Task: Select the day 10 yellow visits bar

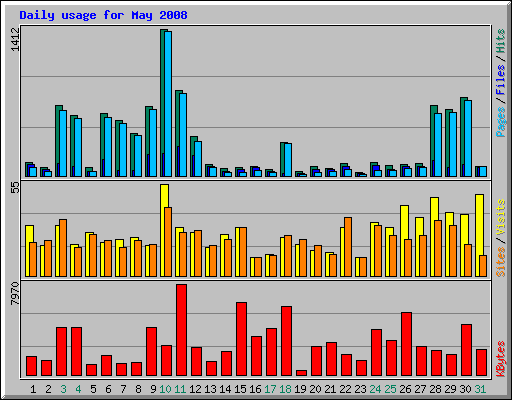Action: tap(163, 230)
